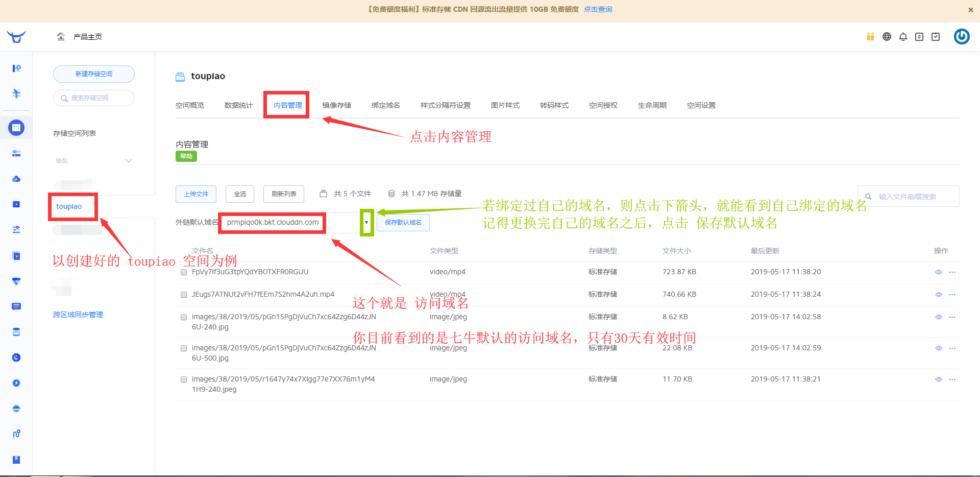
Task: Go to 生命周期 tab
Action: tap(652, 105)
